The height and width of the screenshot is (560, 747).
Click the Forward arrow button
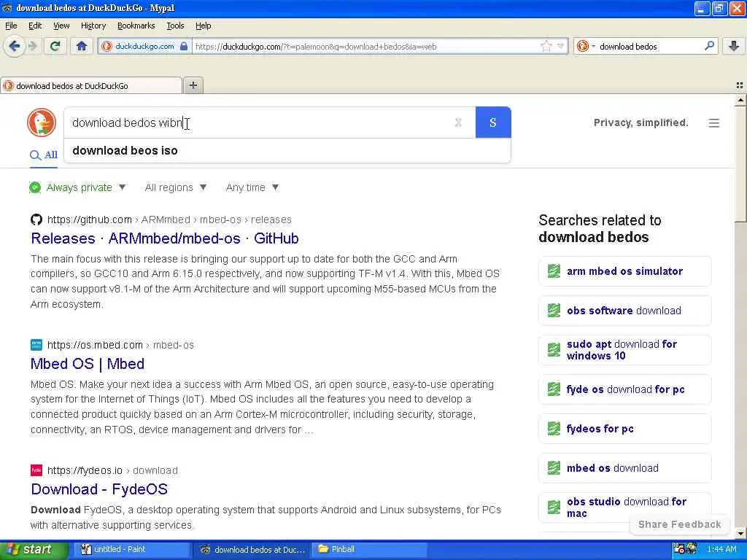(x=32, y=46)
